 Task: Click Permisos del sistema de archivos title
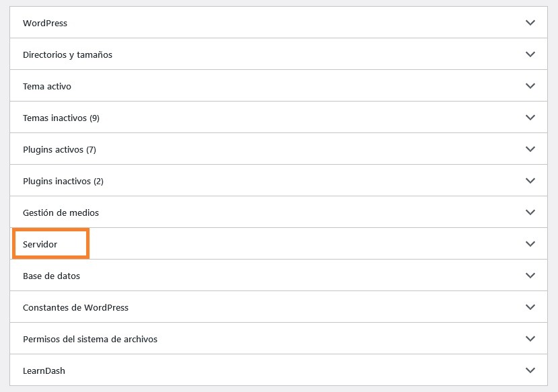click(90, 339)
